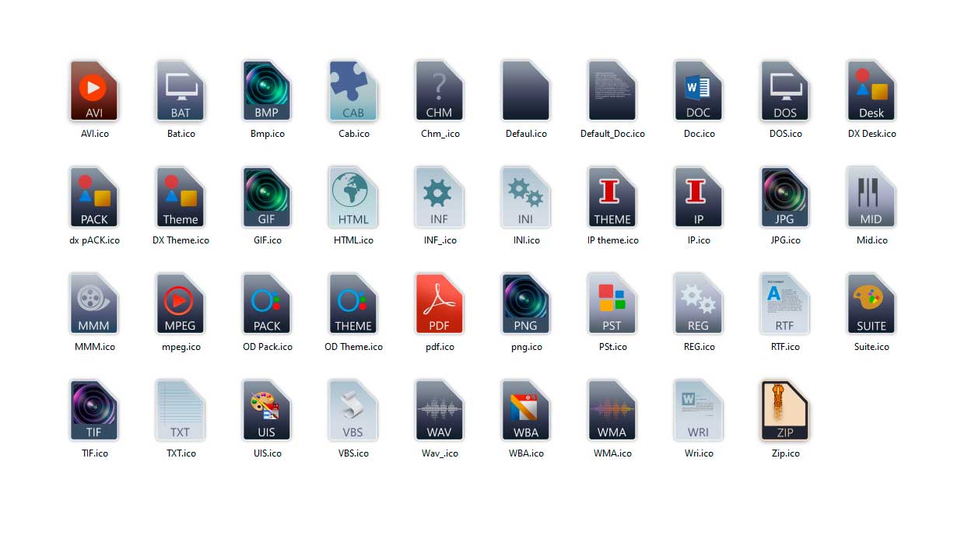Image resolution: width=957 pixels, height=560 pixels.
Task: Open the Mid.ico piano keys icon
Action: pyautogui.click(x=871, y=198)
